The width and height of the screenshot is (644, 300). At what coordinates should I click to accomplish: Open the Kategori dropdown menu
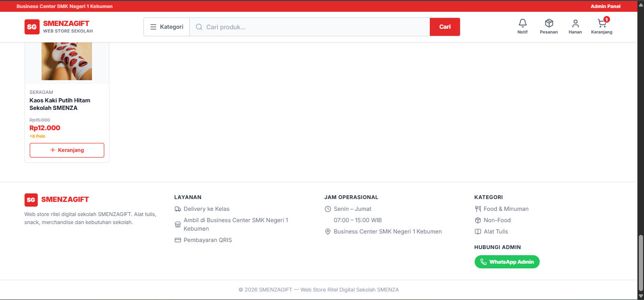click(x=167, y=27)
